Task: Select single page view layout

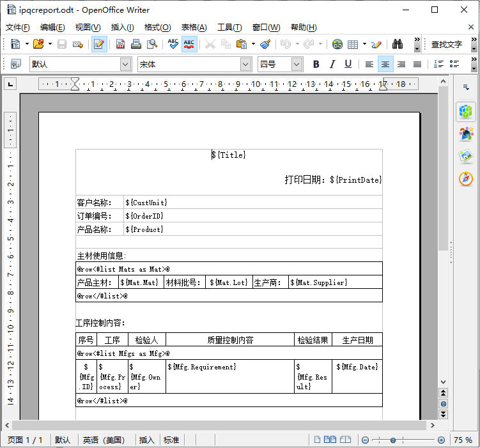Action: [317, 440]
